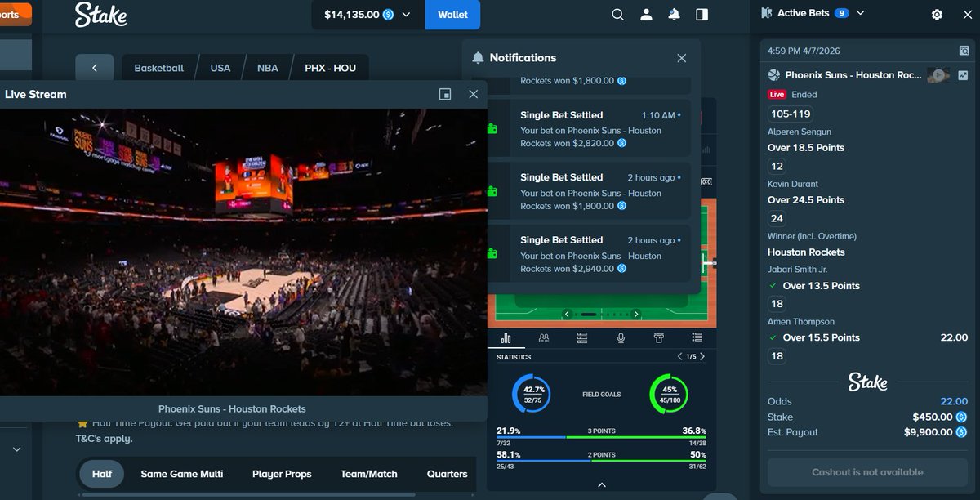Expand the balance currency dropdown

point(406,15)
